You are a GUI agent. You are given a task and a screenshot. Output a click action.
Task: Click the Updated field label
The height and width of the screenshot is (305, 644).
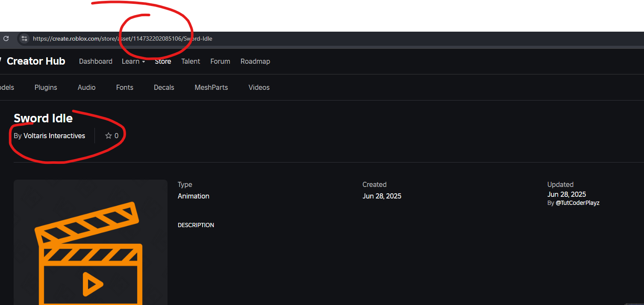click(560, 184)
